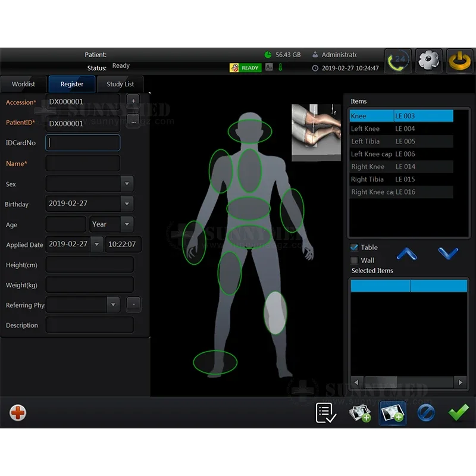This screenshot has width=476, height=476.
Task: Click the clock icon beside date
Action: 315,68
